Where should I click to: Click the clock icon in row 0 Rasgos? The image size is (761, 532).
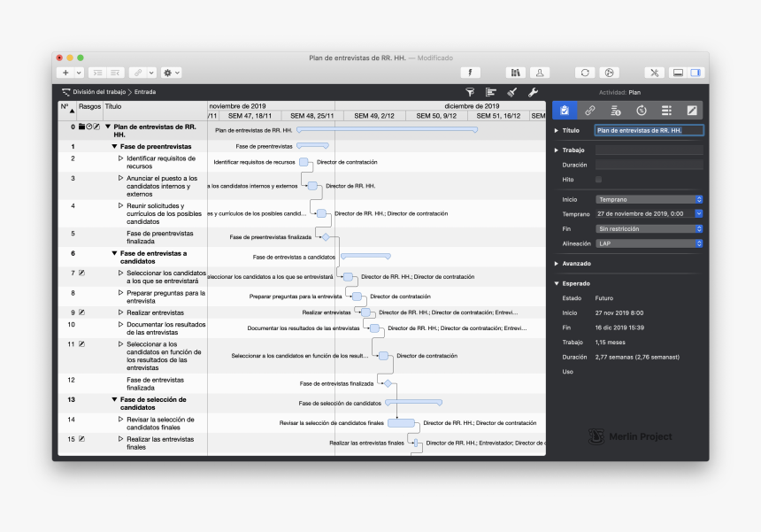89,127
